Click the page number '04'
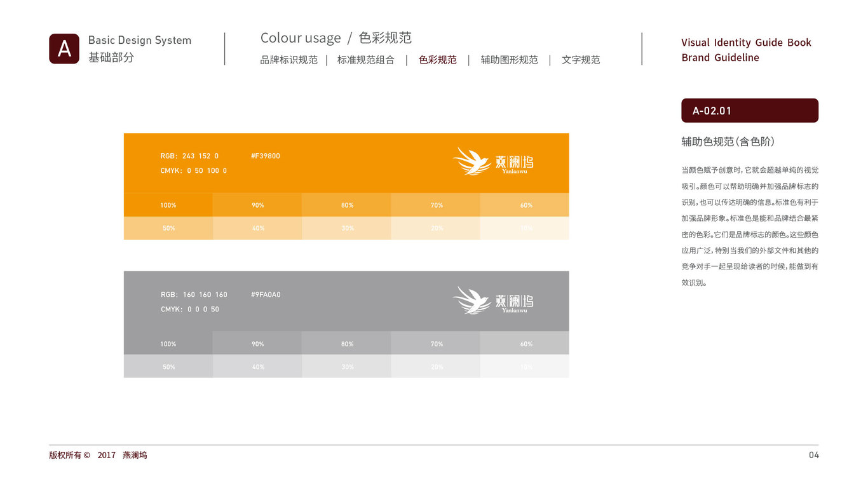The image size is (868, 488). coord(814,455)
